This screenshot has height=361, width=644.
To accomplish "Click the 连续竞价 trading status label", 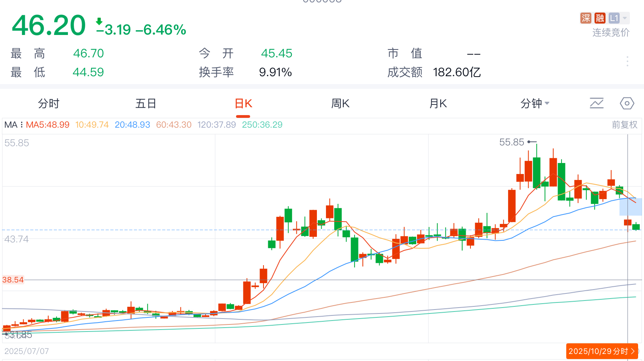I will 611,33.
